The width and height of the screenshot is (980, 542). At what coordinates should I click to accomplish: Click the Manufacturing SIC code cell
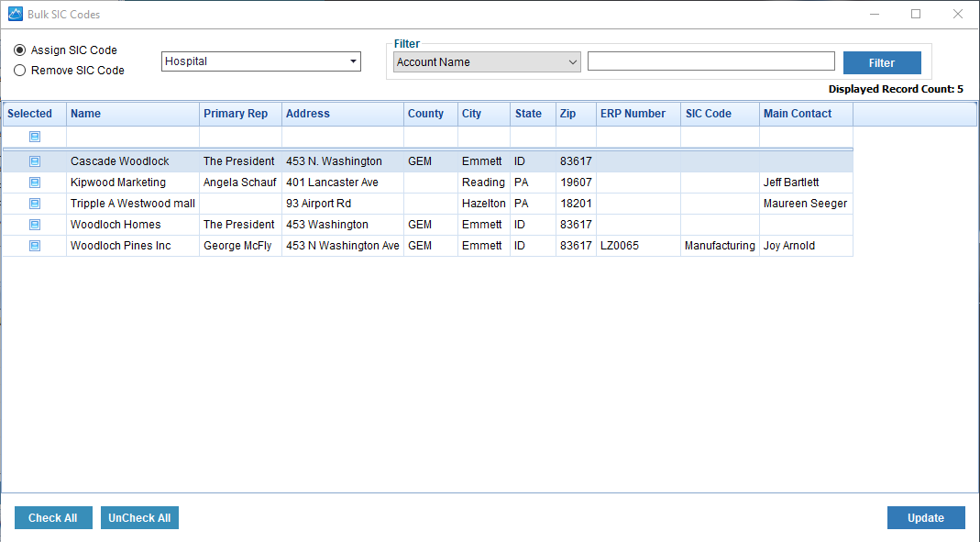tap(720, 246)
